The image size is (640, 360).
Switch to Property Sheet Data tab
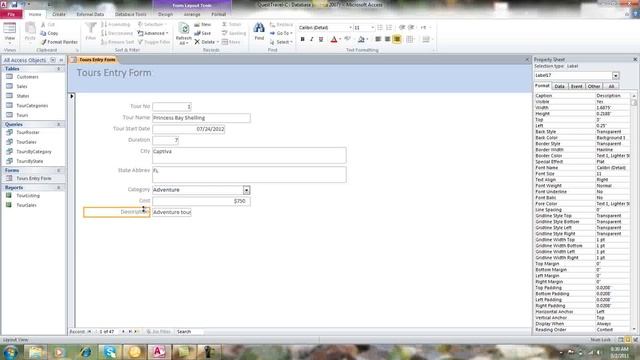tap(559, 86)
